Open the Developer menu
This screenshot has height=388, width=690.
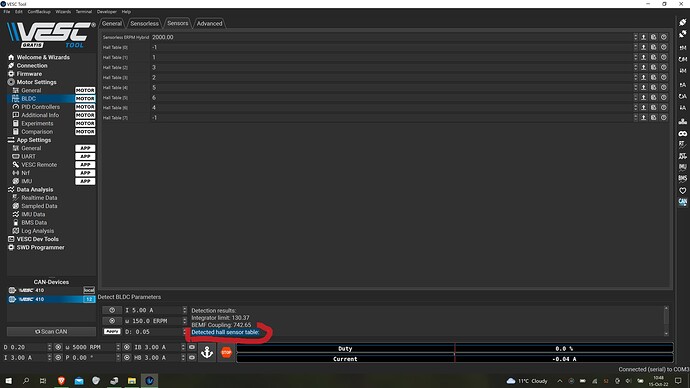107,12
